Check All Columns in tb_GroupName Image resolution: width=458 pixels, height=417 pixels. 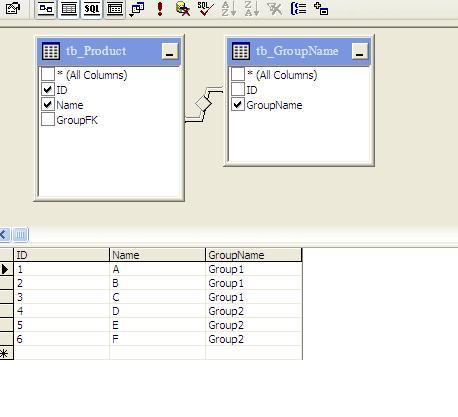click(238, 74)
